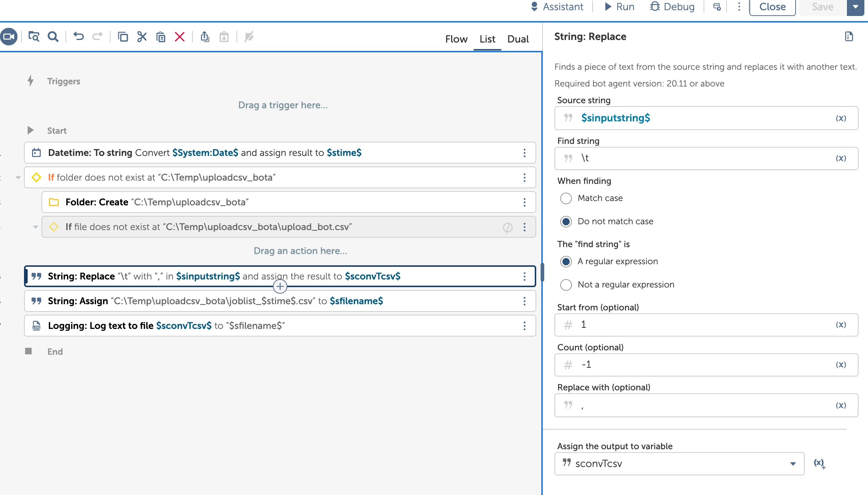Select the String: Assign action row

coord(280,301)
